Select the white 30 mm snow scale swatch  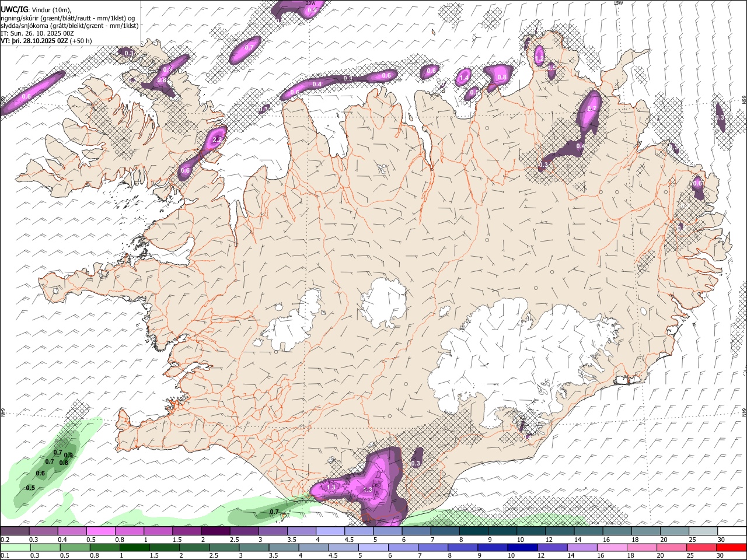(x=732, y=531)
